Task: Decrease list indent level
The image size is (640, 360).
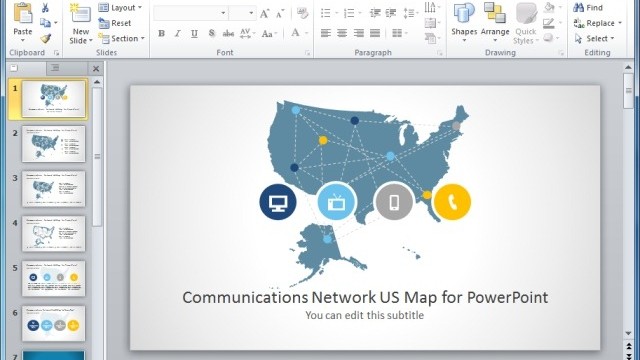Action: click(375, 13)
